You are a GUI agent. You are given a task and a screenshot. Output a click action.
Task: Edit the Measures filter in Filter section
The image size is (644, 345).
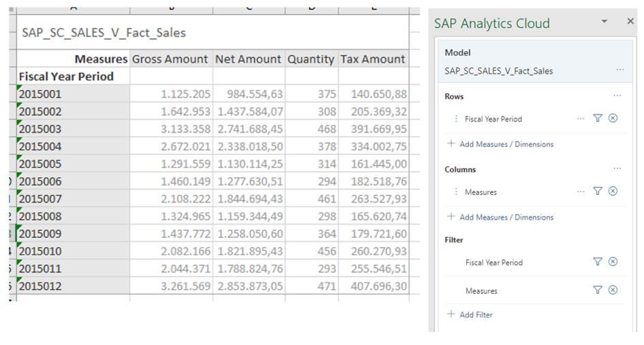(598, 290)
